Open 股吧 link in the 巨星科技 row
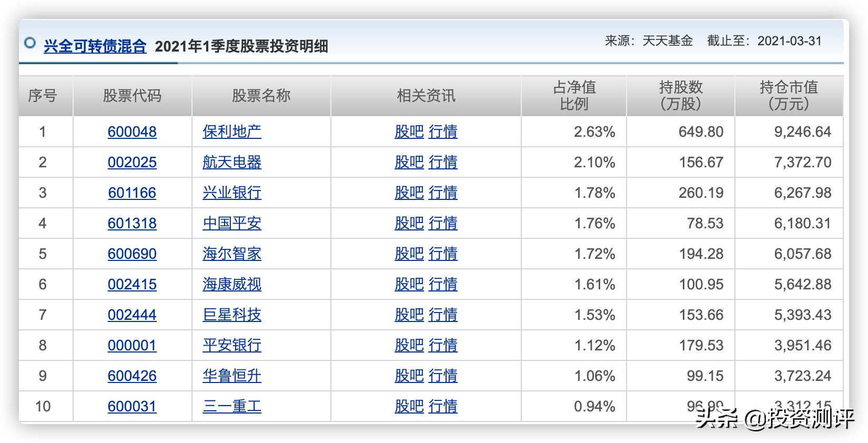 coord(409,315)
